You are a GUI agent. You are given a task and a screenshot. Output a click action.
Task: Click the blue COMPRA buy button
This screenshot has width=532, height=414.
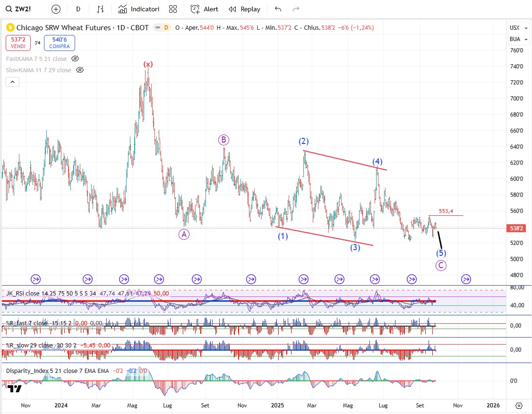coord(59,43)
